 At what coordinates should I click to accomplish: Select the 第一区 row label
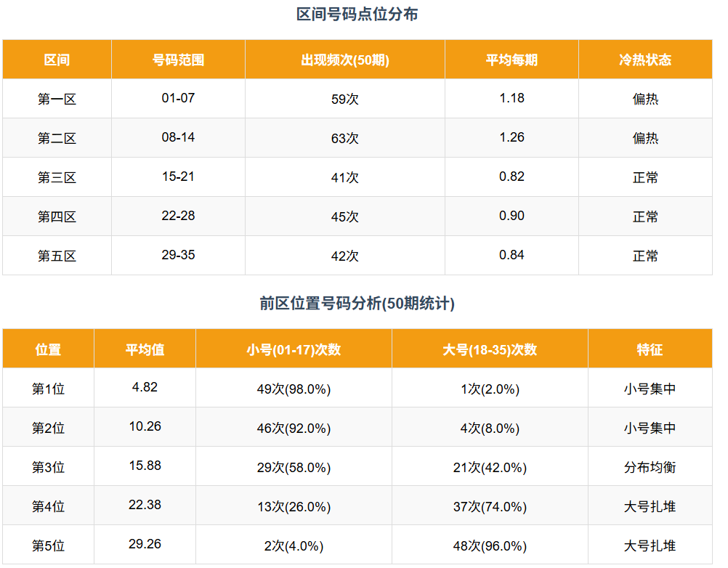tap(57, 99)
